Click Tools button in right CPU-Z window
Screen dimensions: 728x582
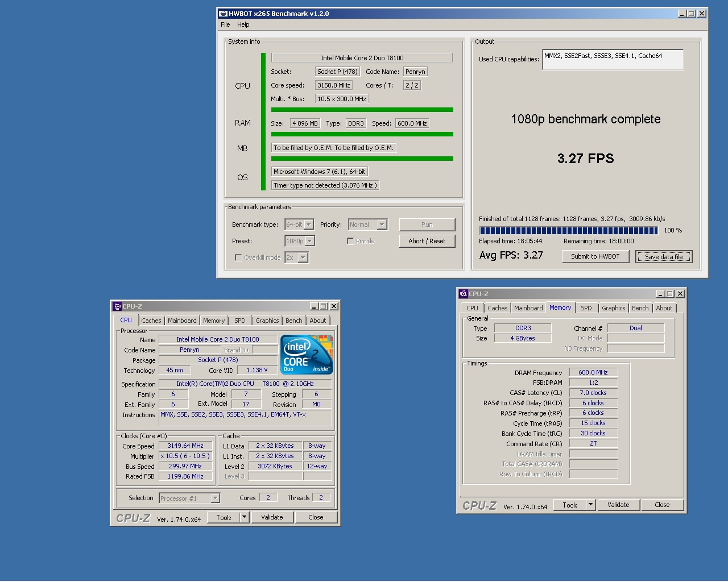(x=570, y=505)
